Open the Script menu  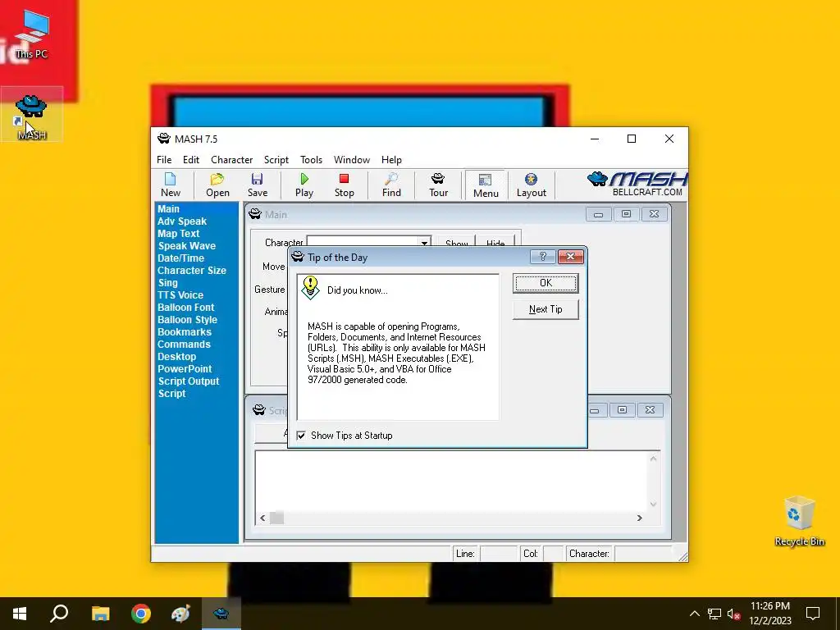pos(276,160)
